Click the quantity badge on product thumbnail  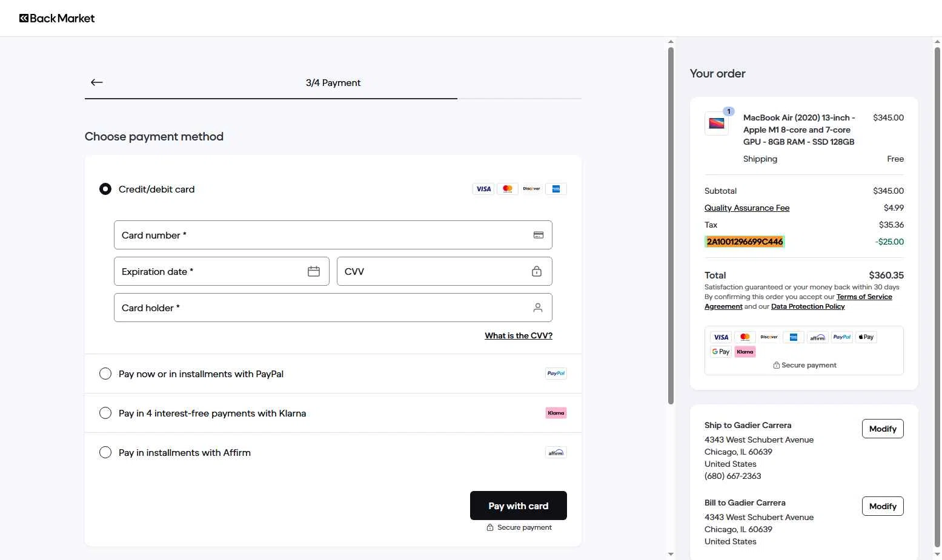tap(729, 111)
